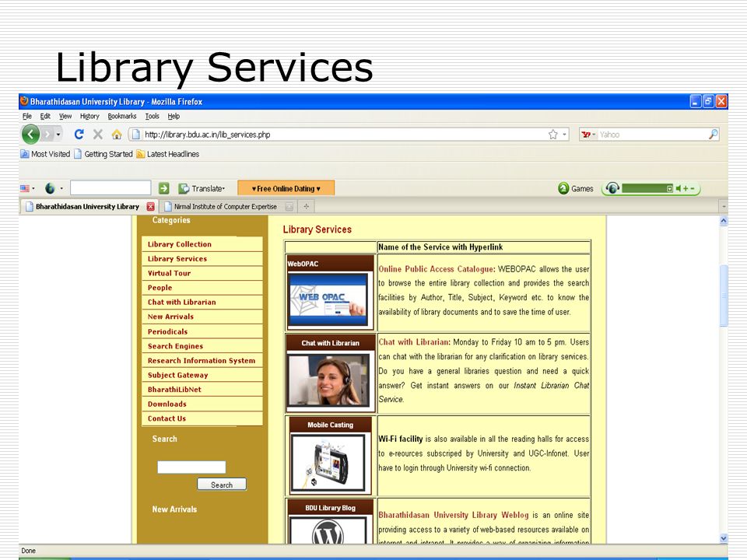Click the Chat with Librarian photo thumbnail
The width and height of the screenshot is (747, 560).
coord(329,380)
